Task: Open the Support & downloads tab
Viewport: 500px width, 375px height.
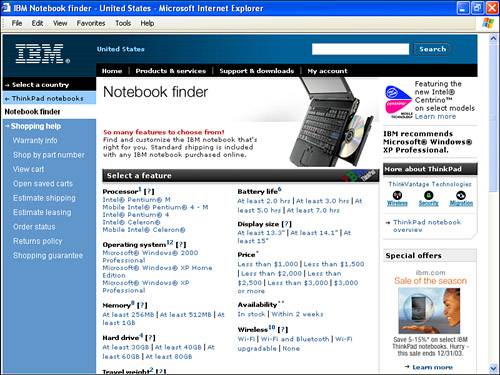Action: pos(257,71)
